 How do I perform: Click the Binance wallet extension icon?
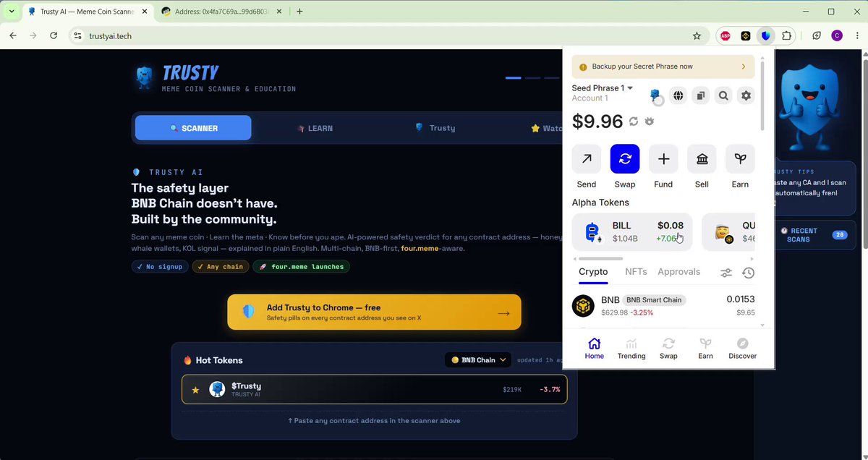746,35
